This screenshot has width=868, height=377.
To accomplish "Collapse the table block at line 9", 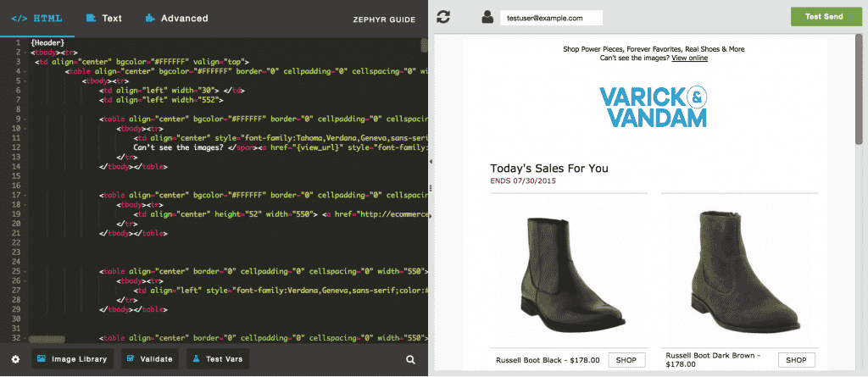I will [26, 119].
